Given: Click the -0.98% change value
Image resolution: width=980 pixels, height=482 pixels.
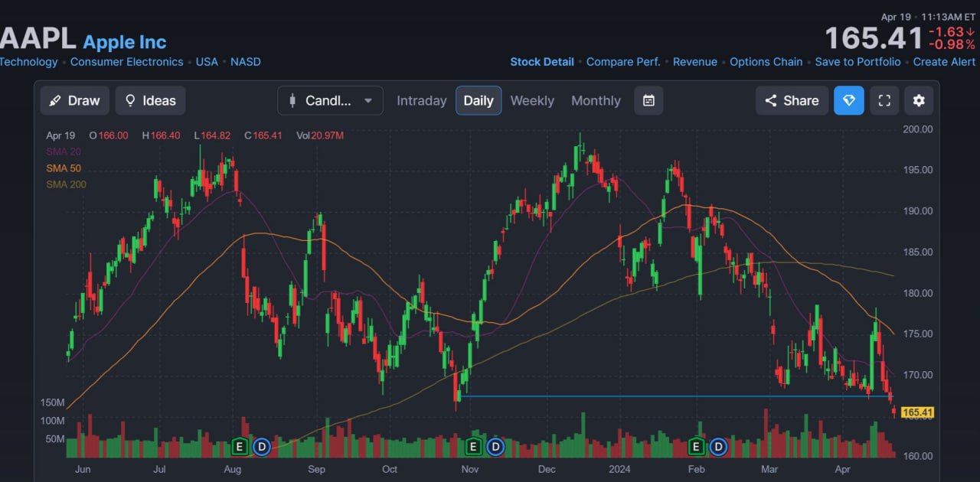Looking at the screenshot, I should coord(952,44).
